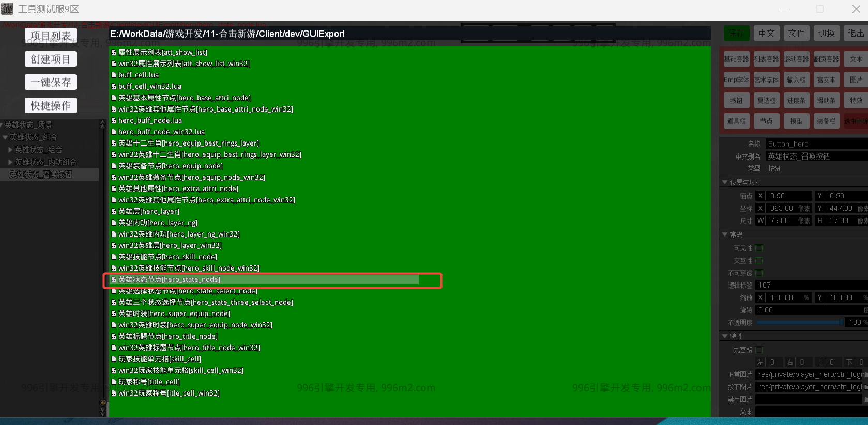Open the 项目列表 project list
868x425 pixels.
coord(51,36)
